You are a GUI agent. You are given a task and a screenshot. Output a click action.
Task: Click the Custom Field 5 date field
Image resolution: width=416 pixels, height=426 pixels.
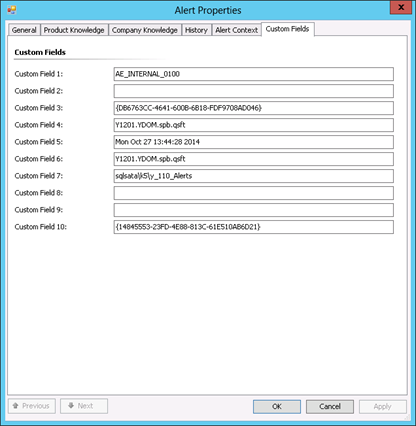point(254,142)
